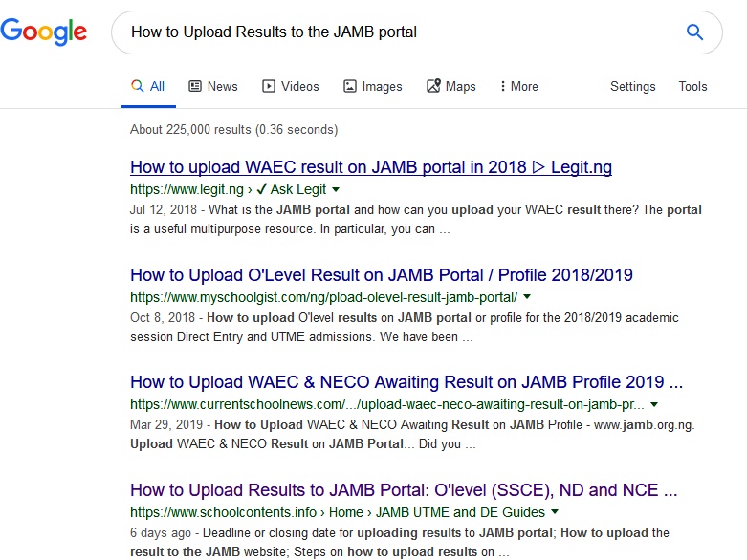The width and height of the screenshot is (747, 560).
Task: Open the More search categories menu
Action: coord(519,86)
